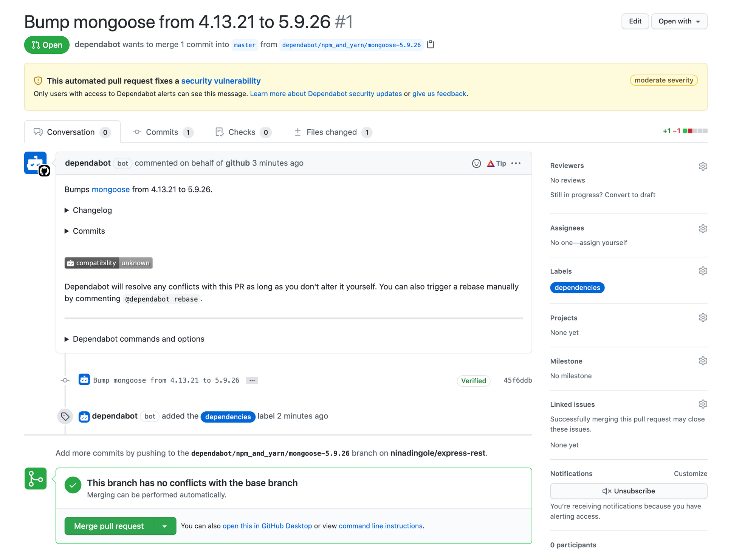Viewport: 756px width, 553px height.
Task: Click the Projects gear icon
Action: coord(703,318)
